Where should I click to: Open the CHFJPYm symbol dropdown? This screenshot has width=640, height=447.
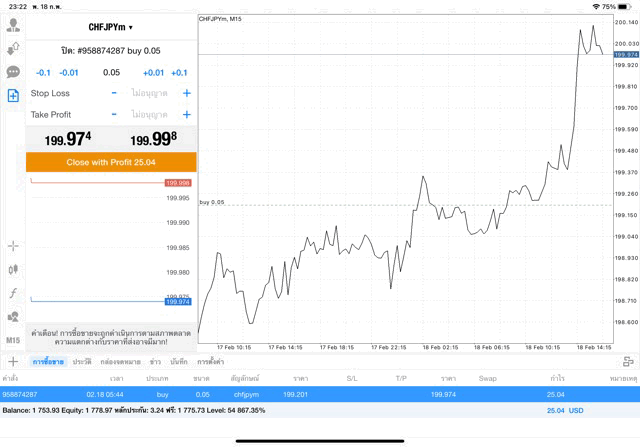pyautogui.click(x=111, y=27)
